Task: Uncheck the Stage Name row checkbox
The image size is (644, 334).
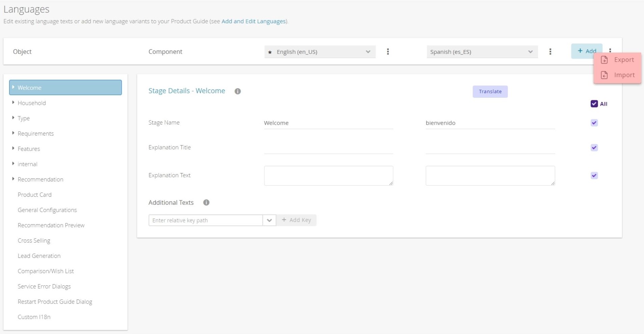Action: (594, 123)
